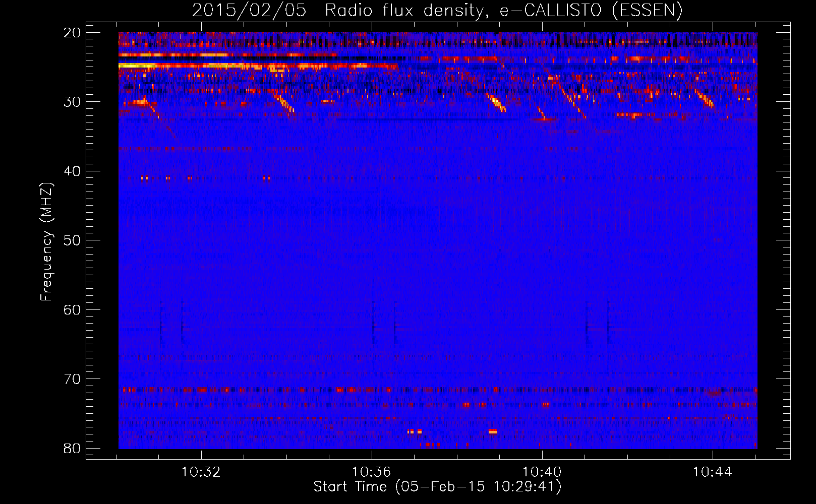Click the small bright spot near 78 MHz at 10:39
This screenshot has width=816, height=504.
493,431
